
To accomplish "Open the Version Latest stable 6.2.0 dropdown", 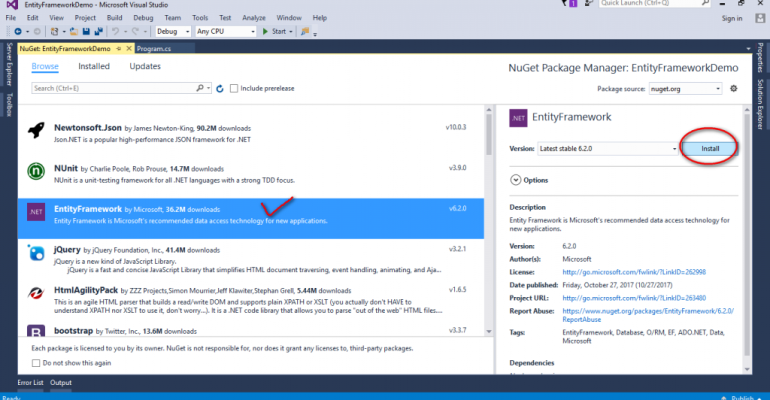I will click(x=608, y=149).
